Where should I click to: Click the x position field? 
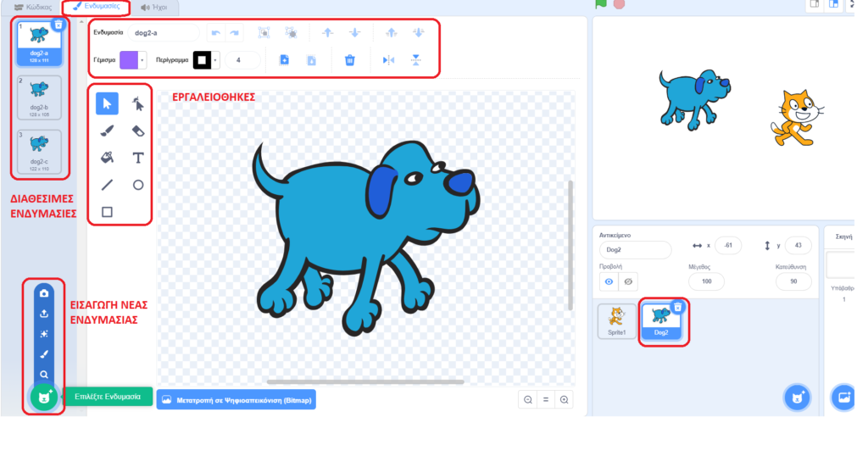tap(728, 246)
